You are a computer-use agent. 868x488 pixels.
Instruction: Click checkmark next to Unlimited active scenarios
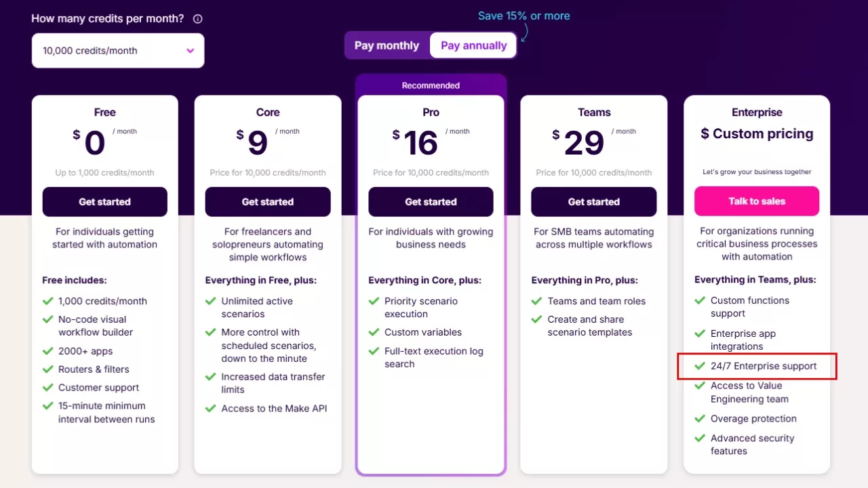[x=210, y=301]
